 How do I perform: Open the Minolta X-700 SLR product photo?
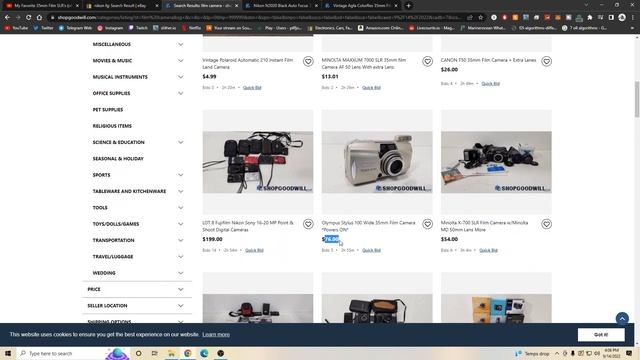point(496,162)
